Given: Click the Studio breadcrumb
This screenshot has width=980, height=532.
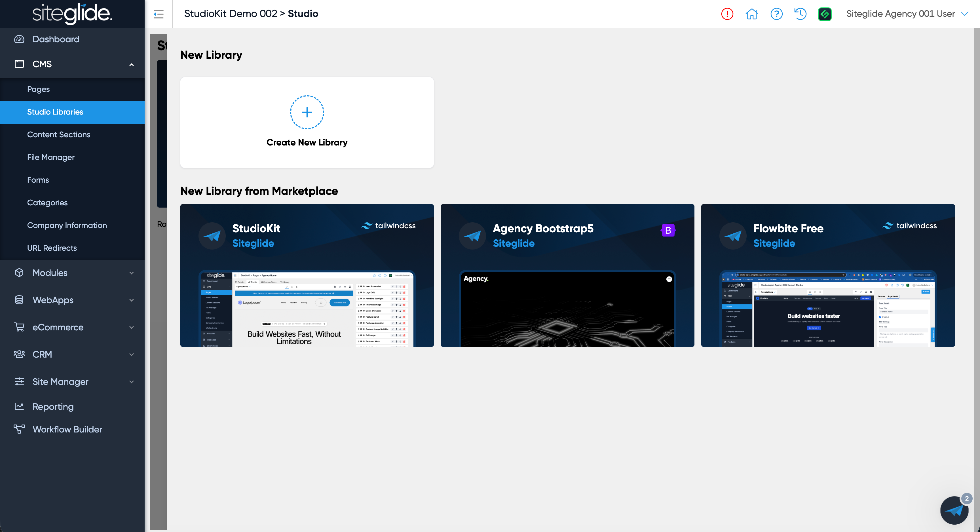Looking at the screenshot, I should [303, 14].
